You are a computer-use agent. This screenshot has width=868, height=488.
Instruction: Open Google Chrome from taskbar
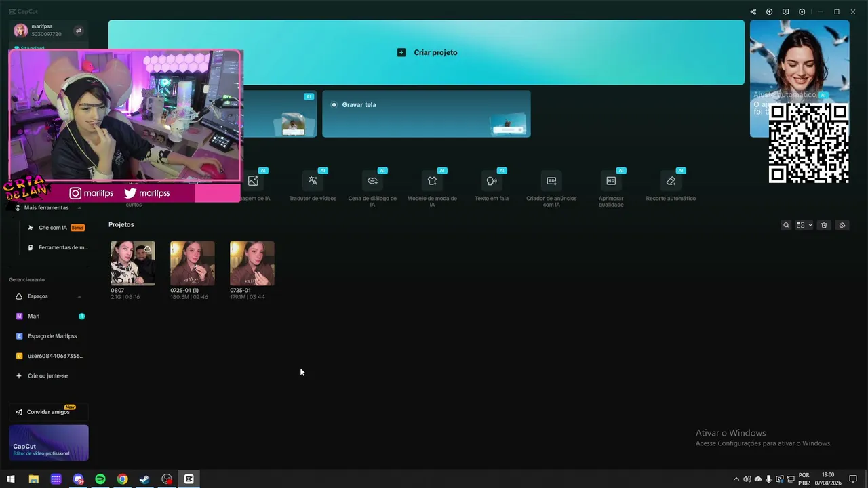tap(122, 479)
